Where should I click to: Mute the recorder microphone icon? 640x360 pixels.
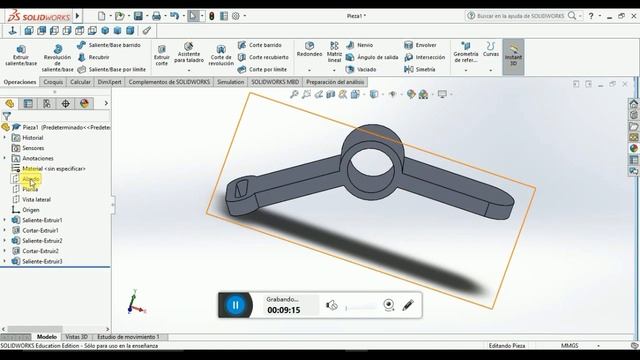click(x=331, y=305)
